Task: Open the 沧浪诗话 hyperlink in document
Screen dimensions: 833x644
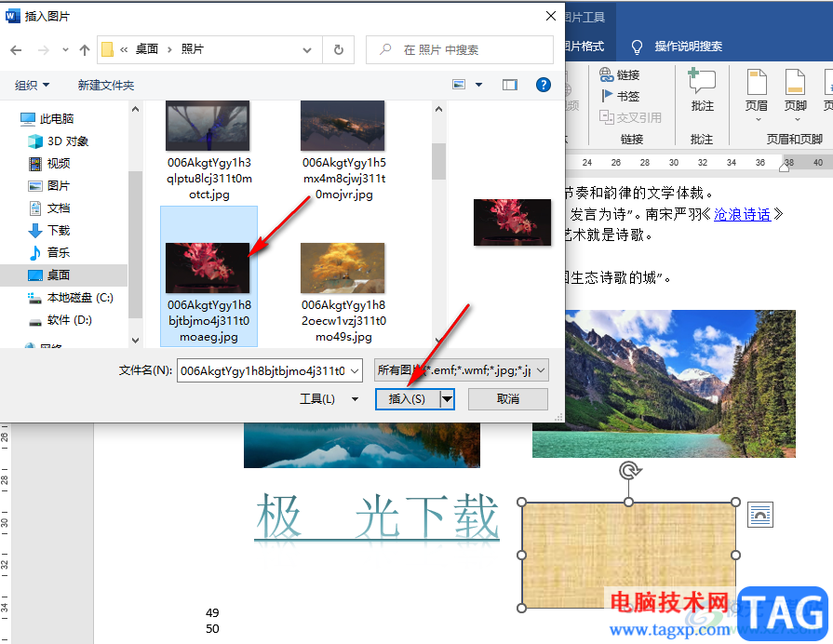Action: coord(742,214)
